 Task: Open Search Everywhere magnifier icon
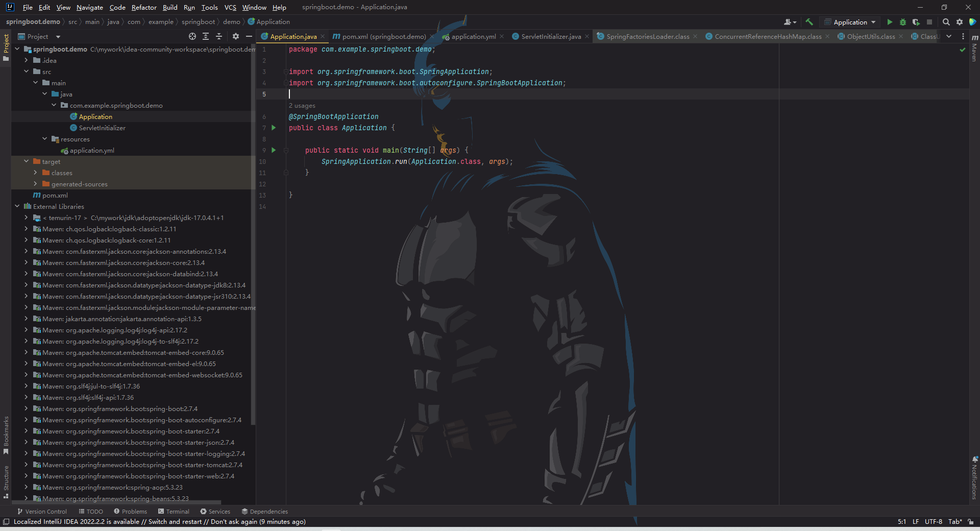pos(946,22)
